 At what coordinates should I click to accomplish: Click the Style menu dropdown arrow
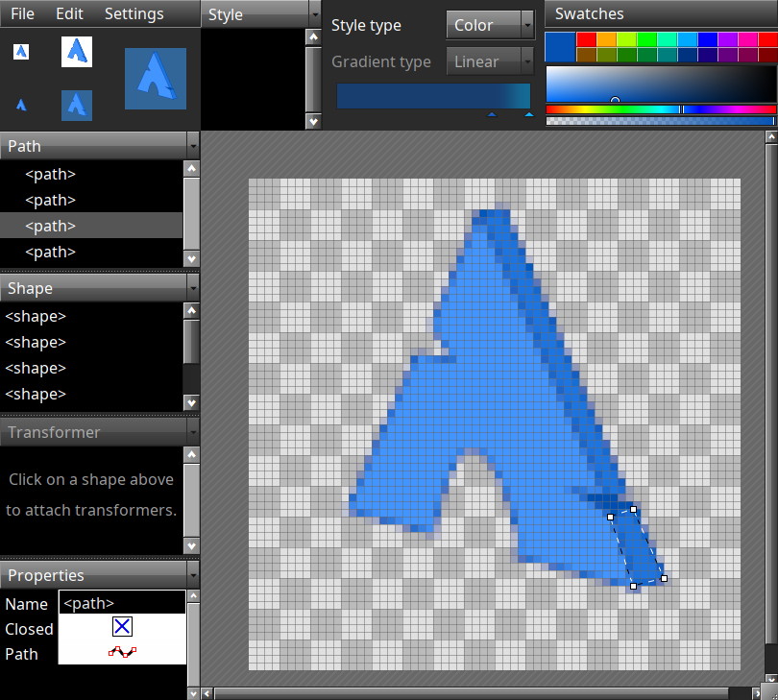[315, 14]
